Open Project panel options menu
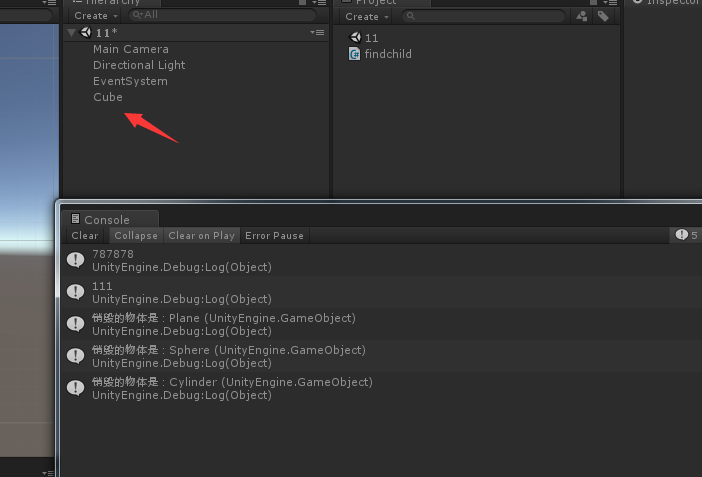This screenshot has width=702, height=477. pos(611,2)
